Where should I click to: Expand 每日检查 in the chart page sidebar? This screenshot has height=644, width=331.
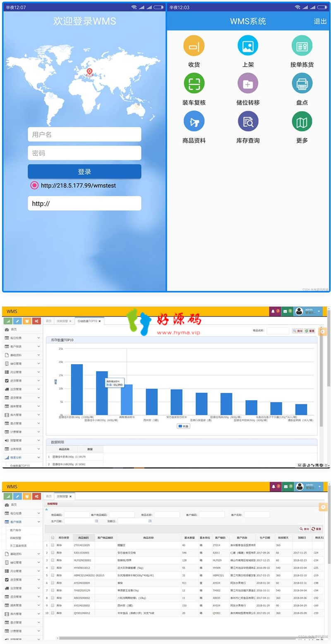click(x=22, y=338)
